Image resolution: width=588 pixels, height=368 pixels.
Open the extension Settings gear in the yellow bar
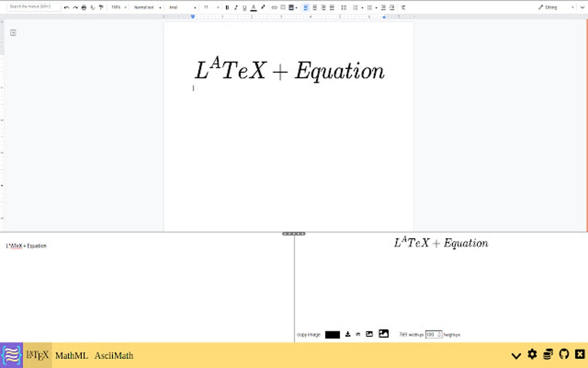[x=532, y=354]
